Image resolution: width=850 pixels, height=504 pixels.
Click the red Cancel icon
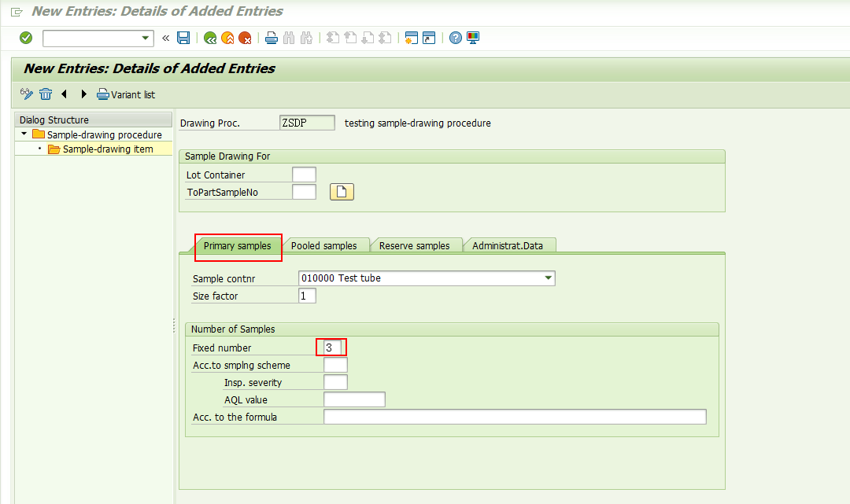[x=245, y=38]
